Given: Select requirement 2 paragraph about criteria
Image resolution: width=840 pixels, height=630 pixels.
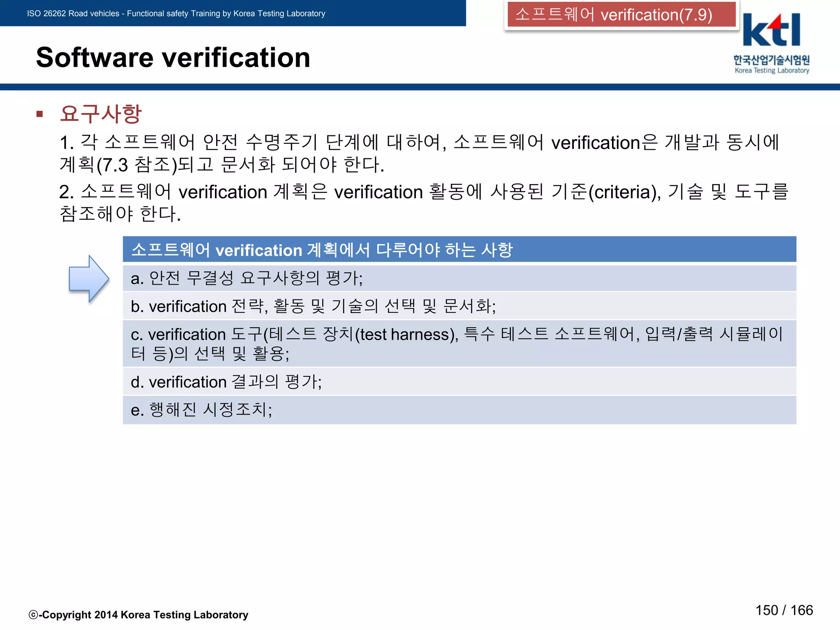Looking at the screenshot, I should point(424,203).
